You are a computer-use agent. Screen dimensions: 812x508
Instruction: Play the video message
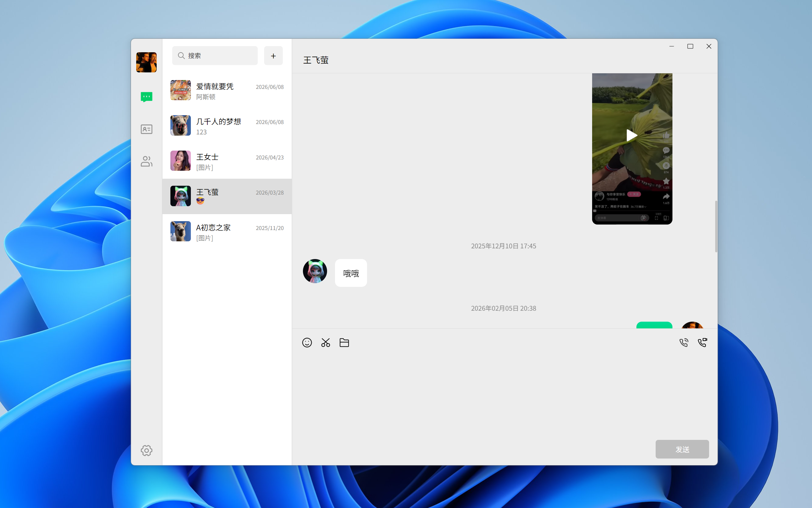point(632,135)
